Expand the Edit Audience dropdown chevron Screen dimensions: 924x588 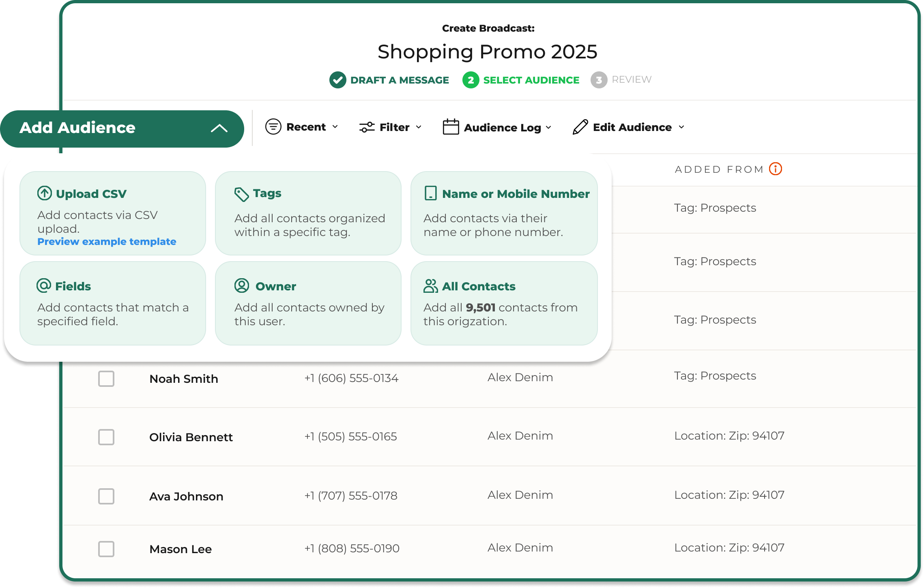click(x=681, y=127)
